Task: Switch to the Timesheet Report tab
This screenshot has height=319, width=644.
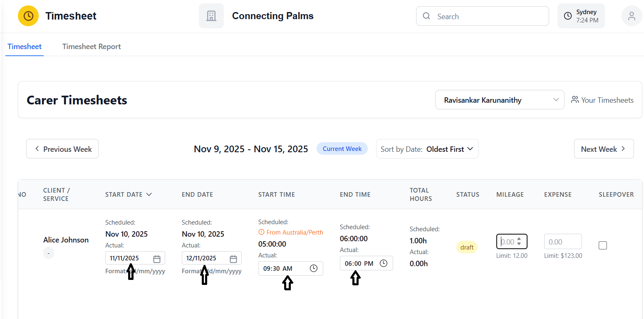Action: pos(92,47)
